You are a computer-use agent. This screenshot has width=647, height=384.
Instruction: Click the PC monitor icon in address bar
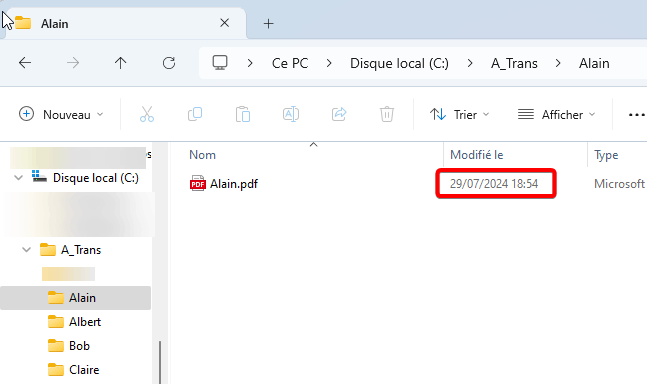point(220,63)
